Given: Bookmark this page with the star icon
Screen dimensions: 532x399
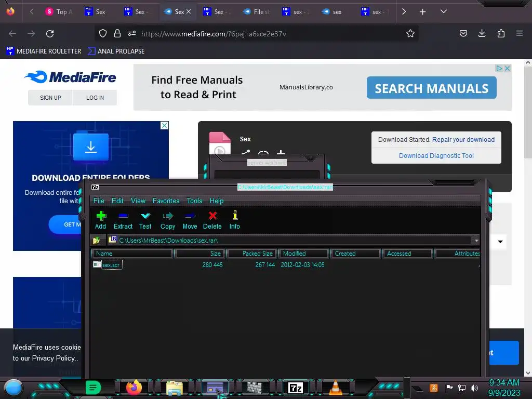Looking at the screenshot, I should coord(410,33).
